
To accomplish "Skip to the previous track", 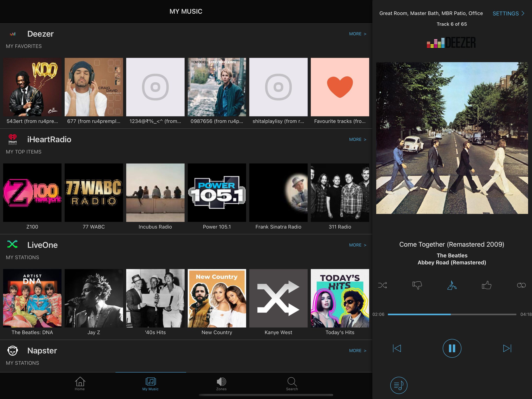I will (x=397, y=348).
